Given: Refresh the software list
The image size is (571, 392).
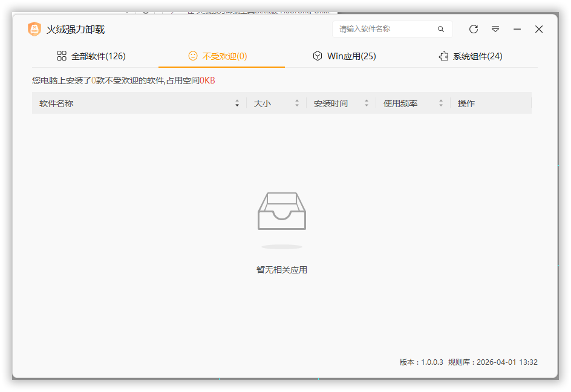Looking at the screenshot, I should point(474,29).
